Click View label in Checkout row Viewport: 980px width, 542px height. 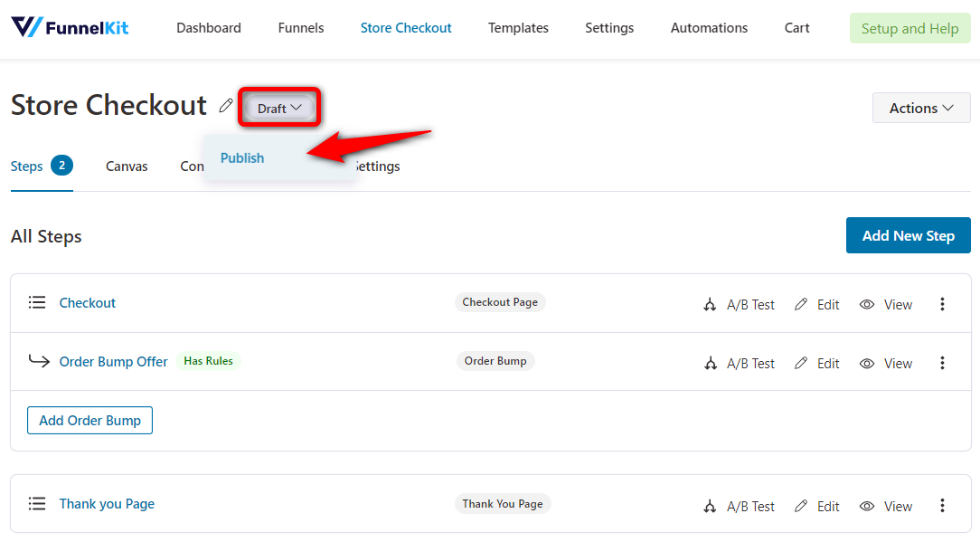click(898, 305)
